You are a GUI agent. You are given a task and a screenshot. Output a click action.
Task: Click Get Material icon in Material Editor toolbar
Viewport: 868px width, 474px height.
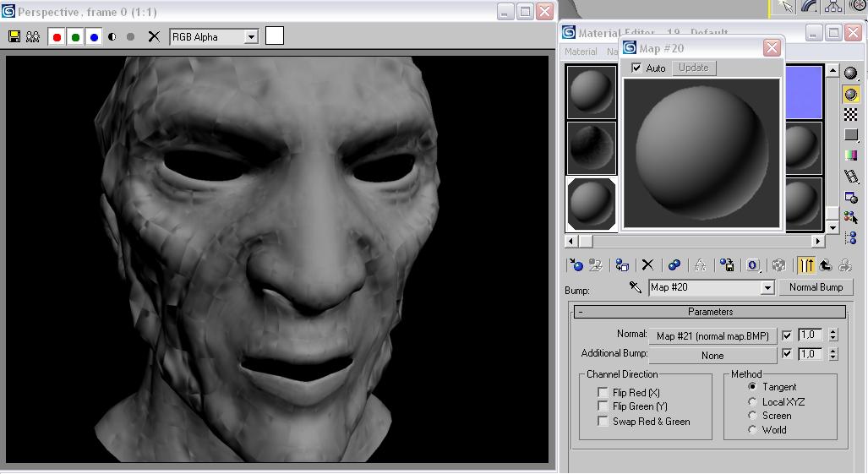[x=576, y=265]
